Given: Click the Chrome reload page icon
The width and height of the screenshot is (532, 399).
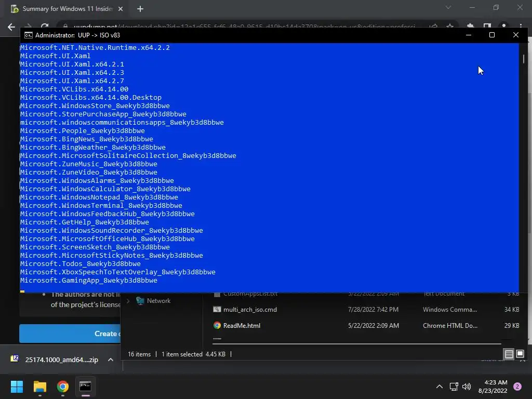Looking at the screenshot, I should pos(45,26).
